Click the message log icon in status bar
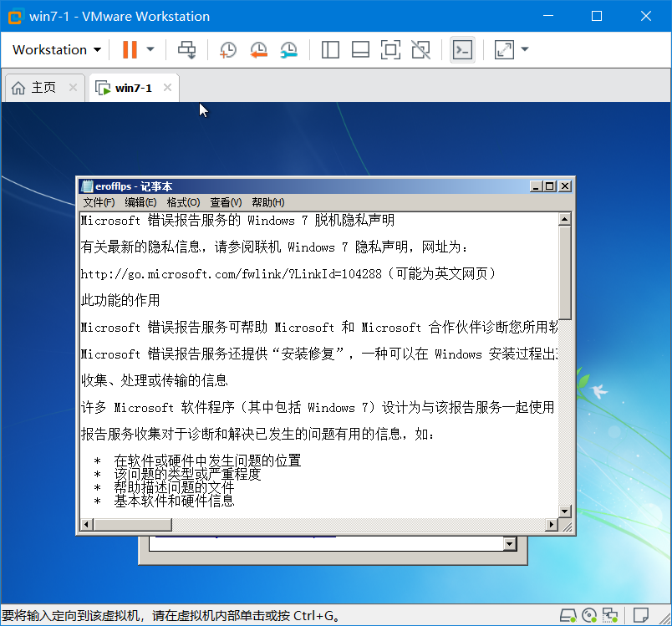This screenshot has height=626, width=672. 641,616
